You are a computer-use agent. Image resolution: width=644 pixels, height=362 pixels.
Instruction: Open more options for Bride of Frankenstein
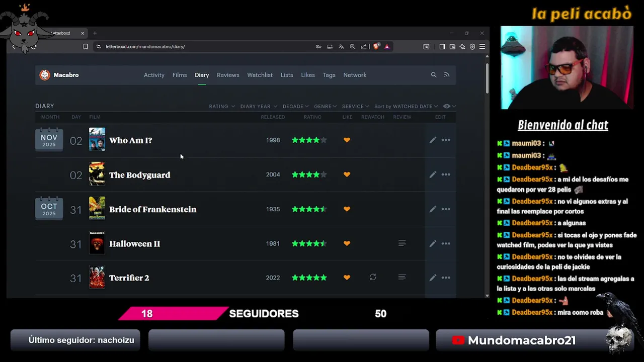(x=446, y=209)
